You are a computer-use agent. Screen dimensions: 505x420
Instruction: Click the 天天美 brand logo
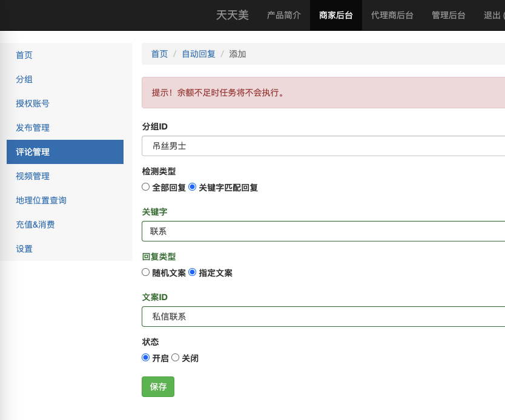[x=233, y=15]
